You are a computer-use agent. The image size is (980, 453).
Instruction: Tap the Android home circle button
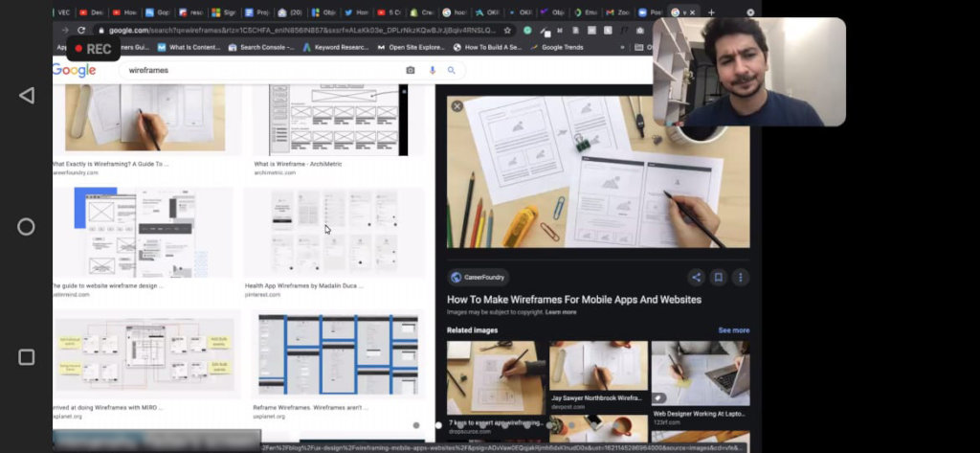[x=26, y=226]
